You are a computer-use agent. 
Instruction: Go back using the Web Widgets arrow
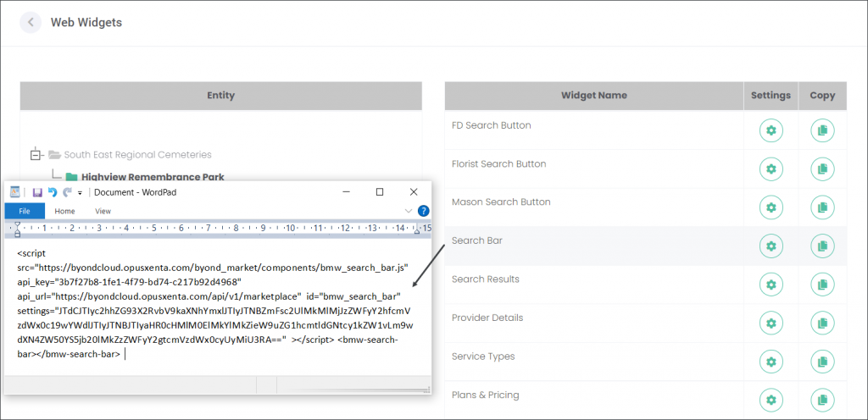(x=31, y=23)
